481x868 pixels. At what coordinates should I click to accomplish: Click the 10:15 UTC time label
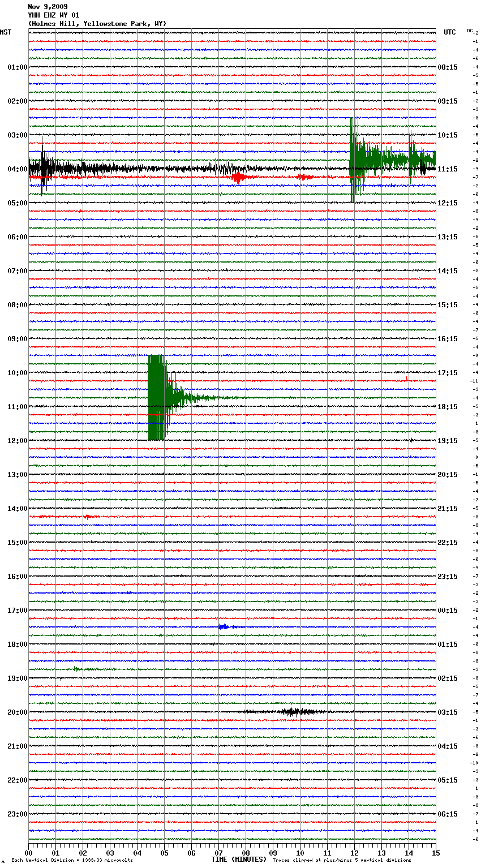[448, 135]
